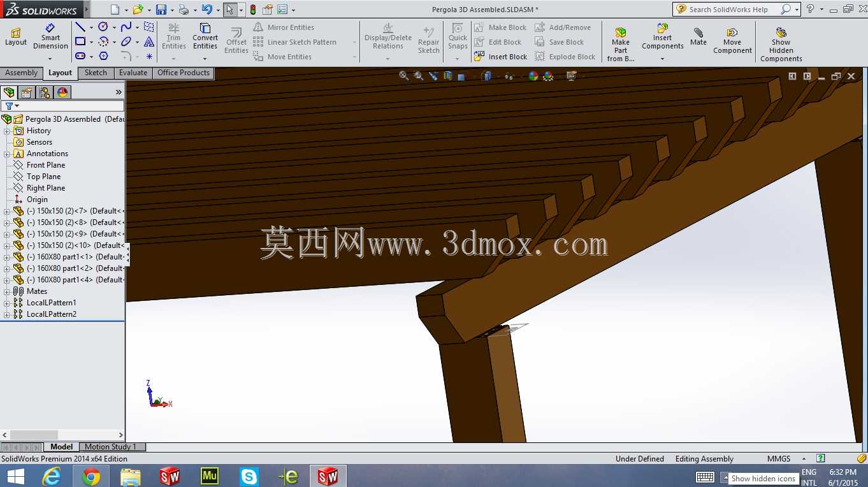The width and height of the screenshot is (868, 487).
Task: Click the Layout tool button
Action: tap(16, 38)
